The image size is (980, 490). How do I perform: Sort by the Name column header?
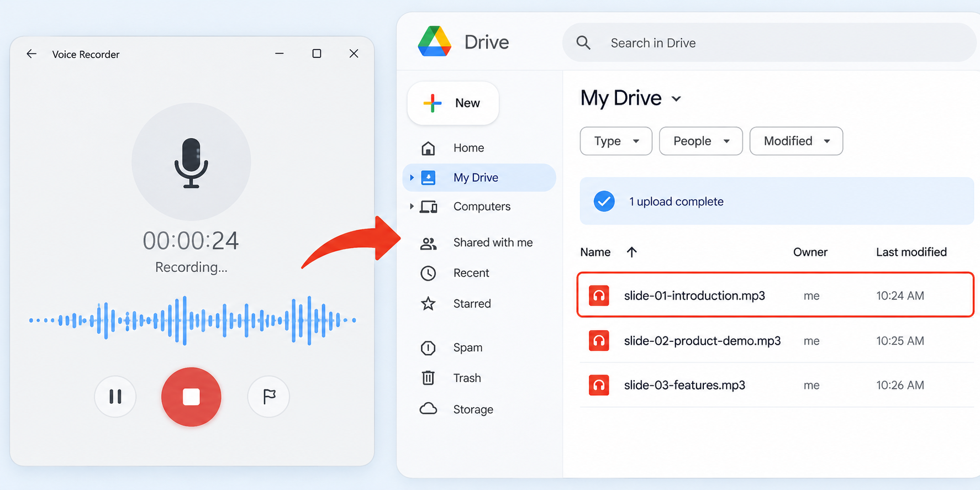point(595,252)
